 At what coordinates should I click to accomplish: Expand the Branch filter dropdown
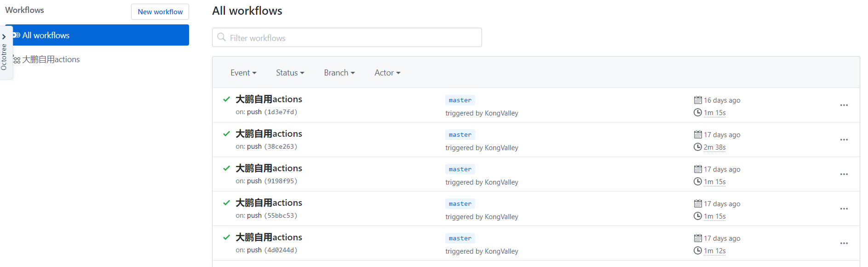[339, 73]
